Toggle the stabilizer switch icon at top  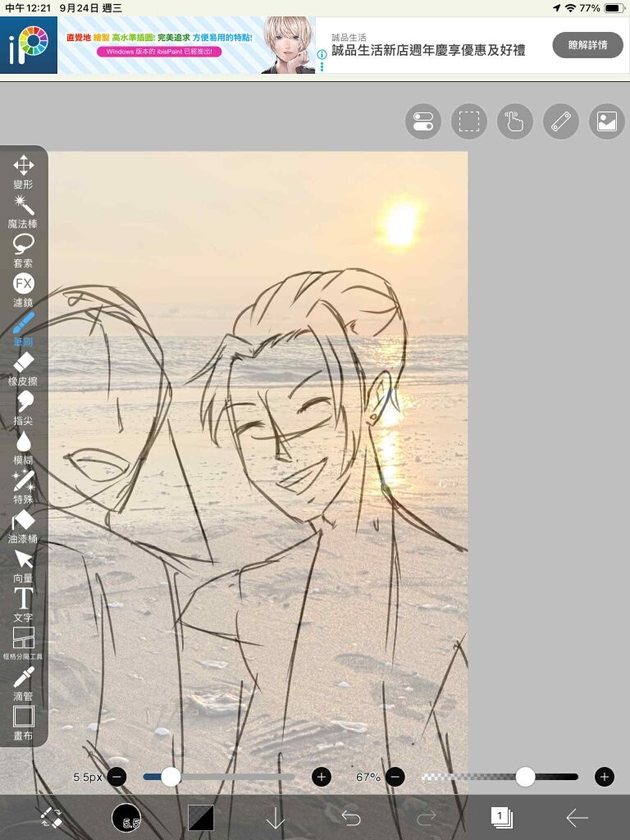tap(423, 121)
